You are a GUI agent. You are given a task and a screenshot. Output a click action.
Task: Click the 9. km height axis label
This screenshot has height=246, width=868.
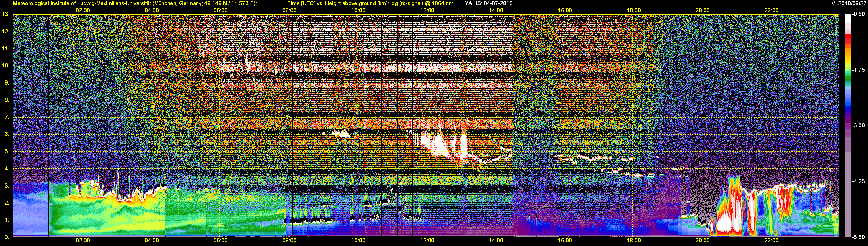tap(7, 83)
